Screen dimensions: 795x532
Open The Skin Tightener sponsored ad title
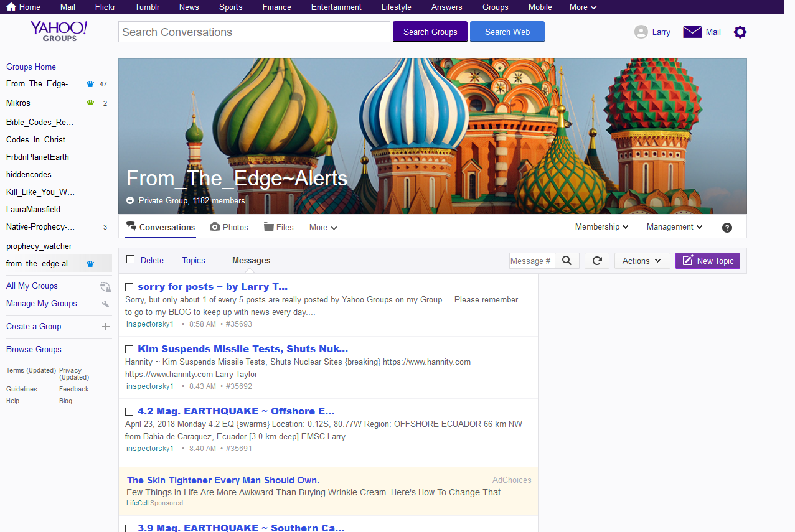coord(223,480)
